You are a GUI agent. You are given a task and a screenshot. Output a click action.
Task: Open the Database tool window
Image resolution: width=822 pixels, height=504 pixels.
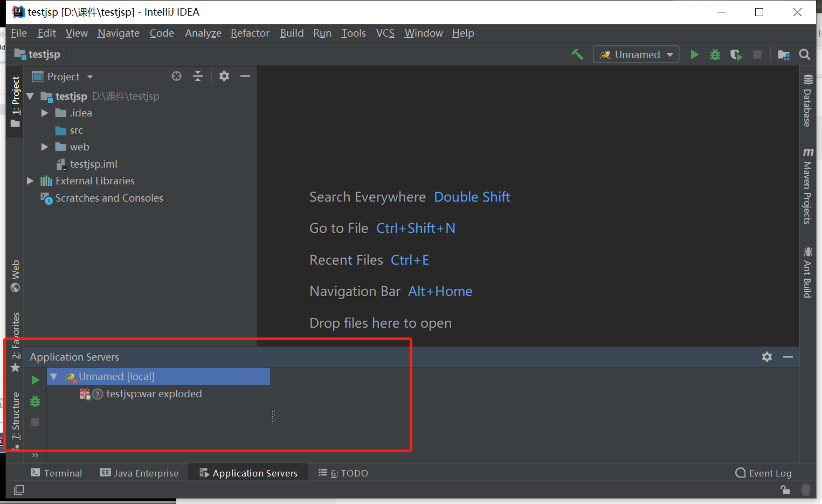[807, 100]
